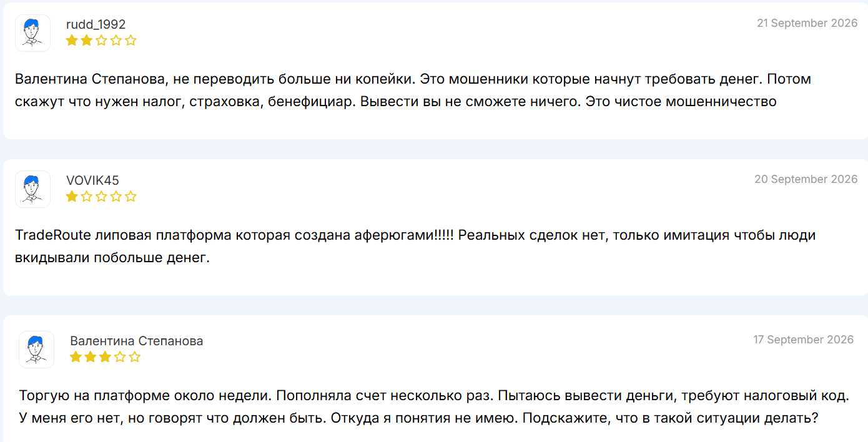The width and height of the screenshot is (868, 442).
Task: Click Валентина Степанова's three-star rating
Action: [106, 357]
